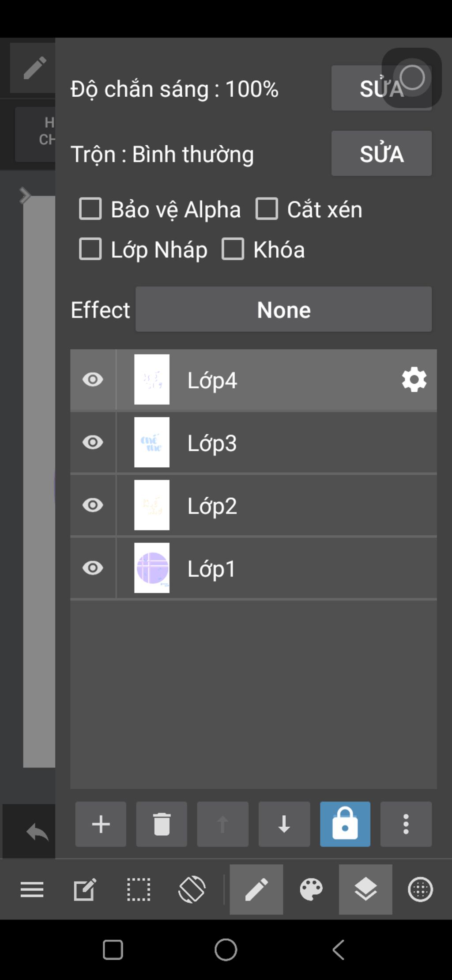Add a new layer with plus icon
Viewport: 452px width, 980px height.
pos(101,824)
